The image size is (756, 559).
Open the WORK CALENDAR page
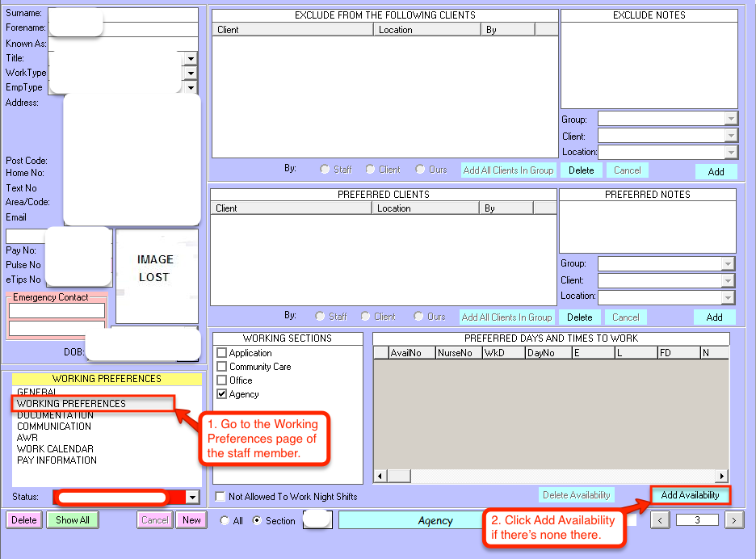(55, 449)
